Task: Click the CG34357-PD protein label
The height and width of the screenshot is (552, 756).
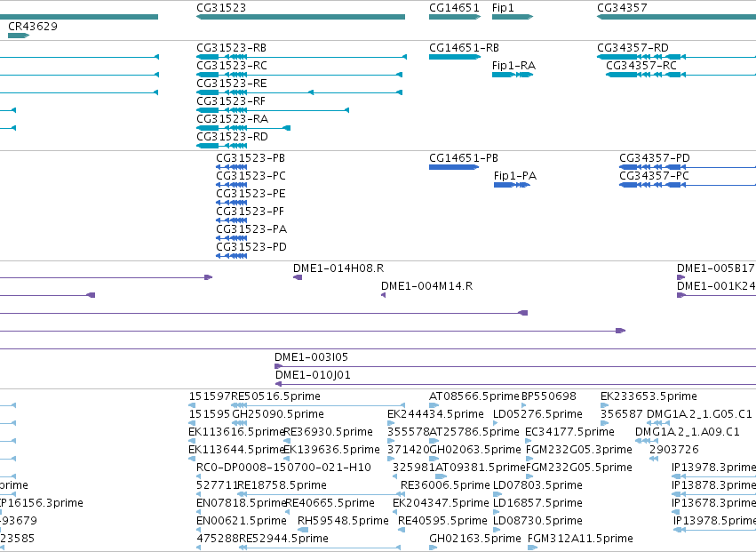Action: click(x=654, y=158)
